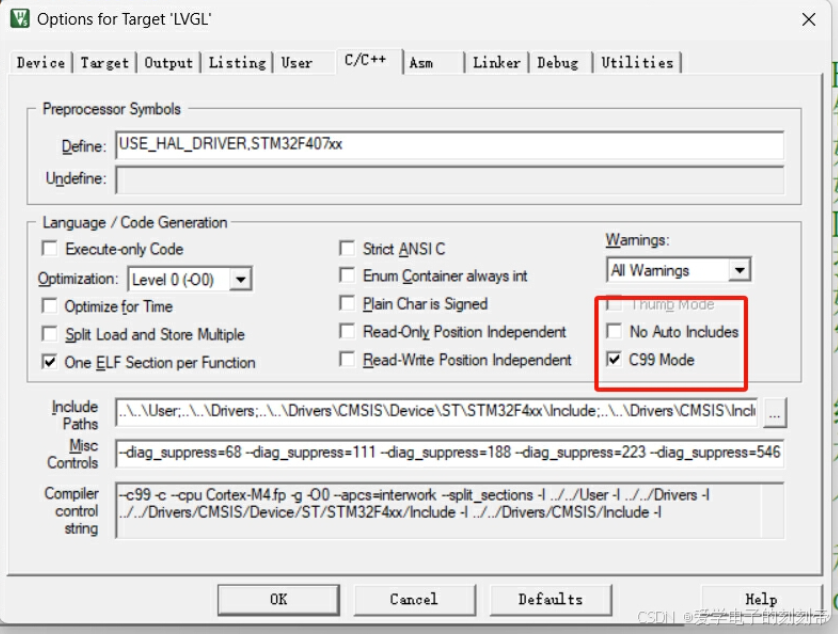
Task: Enable Plain Char is Signed
Action: tap(347, 303)
